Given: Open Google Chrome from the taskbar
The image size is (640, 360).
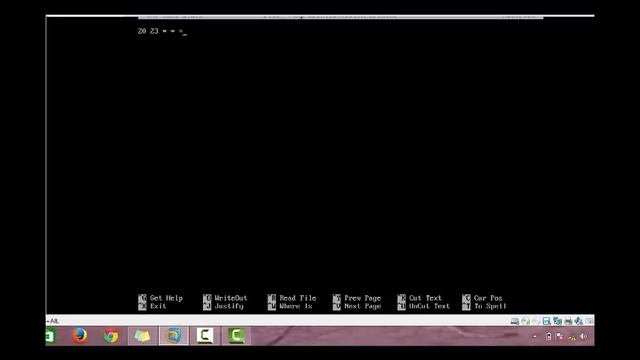Looking at the screenshot, I should click(x=111, y=336).
